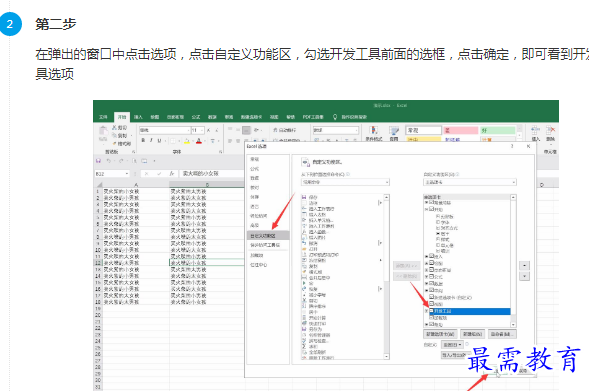Click the Format Painter brush icon
Screen dimensions: 589x391
tap(115, 143)
